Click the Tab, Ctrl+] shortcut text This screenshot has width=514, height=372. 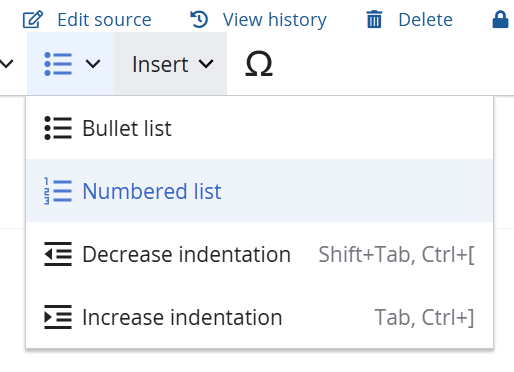point(424,318)
